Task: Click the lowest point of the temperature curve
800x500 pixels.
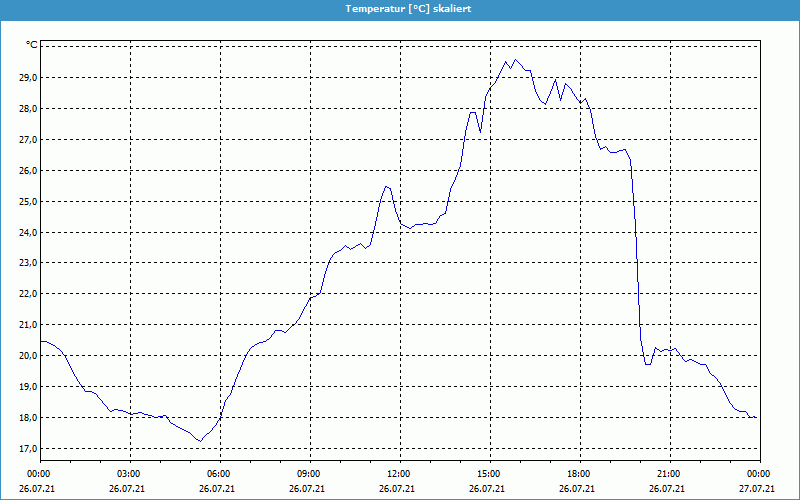Action: click(x=200, y=441)
